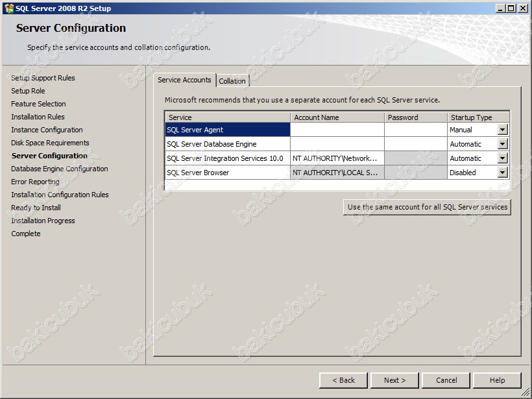Click Instance Configuration in the step list
532x399 pixels.
coord(47,130)
